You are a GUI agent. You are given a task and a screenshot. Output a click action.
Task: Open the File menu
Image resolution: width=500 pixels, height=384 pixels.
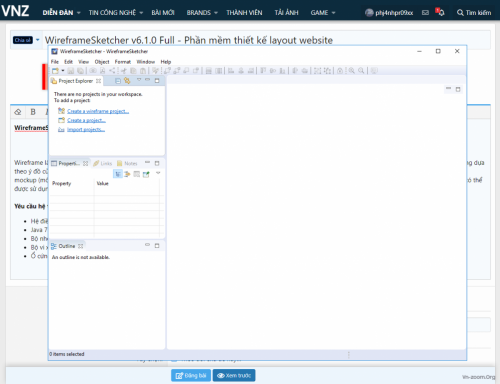tap(55, 62)
